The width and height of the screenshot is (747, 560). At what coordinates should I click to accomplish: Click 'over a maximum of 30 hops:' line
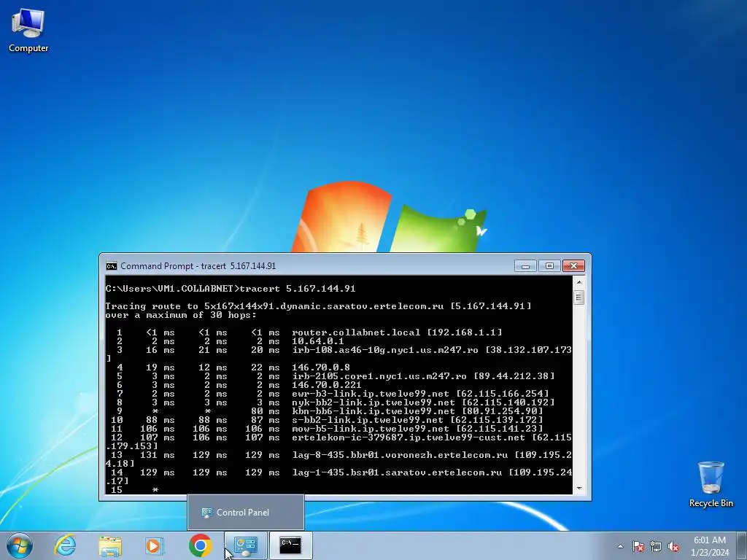181,315
